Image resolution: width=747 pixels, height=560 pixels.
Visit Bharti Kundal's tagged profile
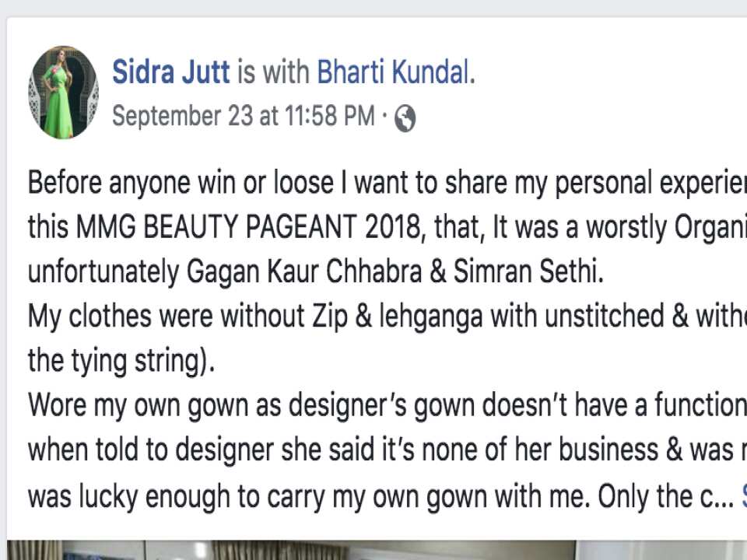point(394,72)
